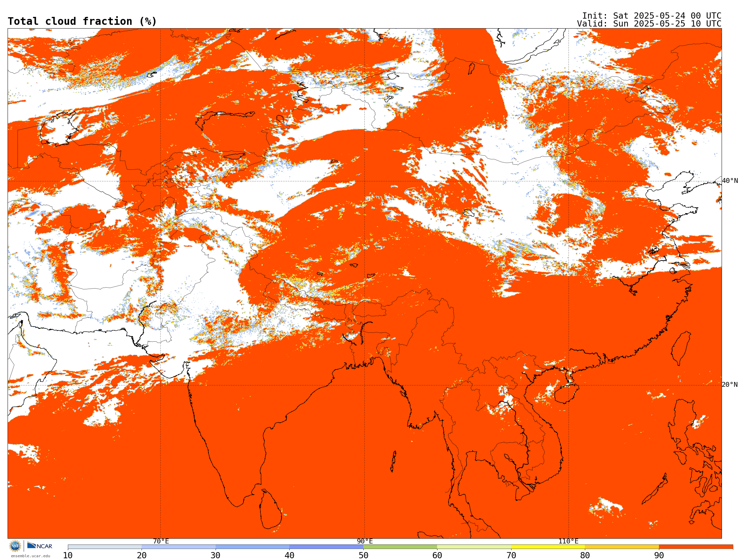Click the 20–30 light blue colorbar segment
Screen dimensions: 744x560
pos(178,547)
